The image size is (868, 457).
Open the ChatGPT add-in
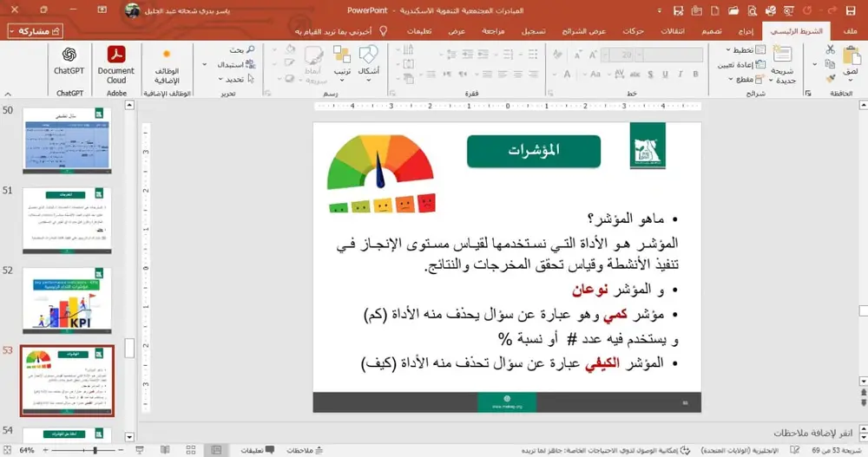coord(69,61)
